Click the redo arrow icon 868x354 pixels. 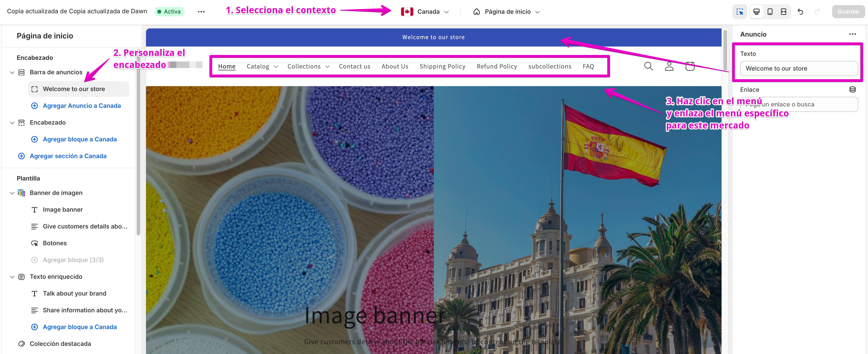coord(817,11)
